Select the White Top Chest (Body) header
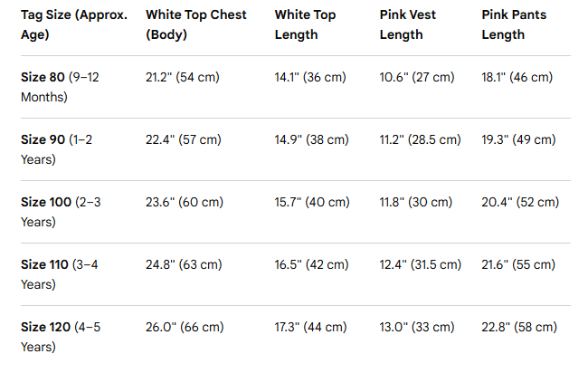The height and width of the screenshot is (373, 588). pyautogui.click(x=196, y=24)
